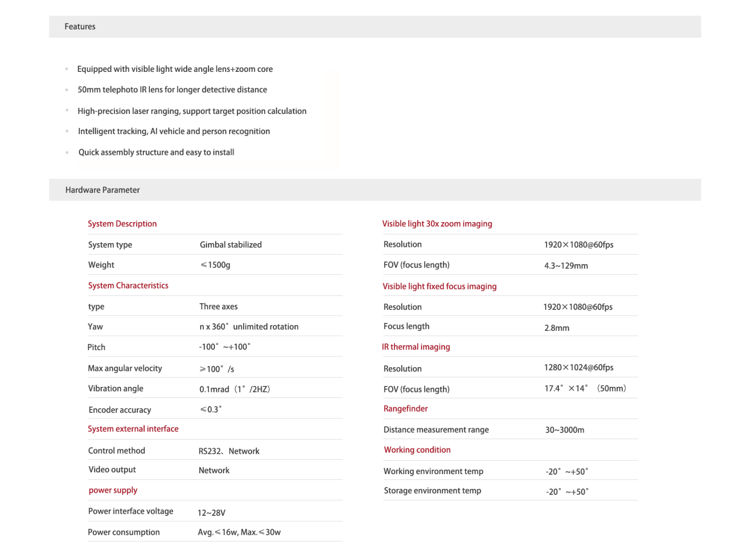Select the 50mm telephoto IR lens bullet
This screenshot has height=560, width=745.
[172, 90]
